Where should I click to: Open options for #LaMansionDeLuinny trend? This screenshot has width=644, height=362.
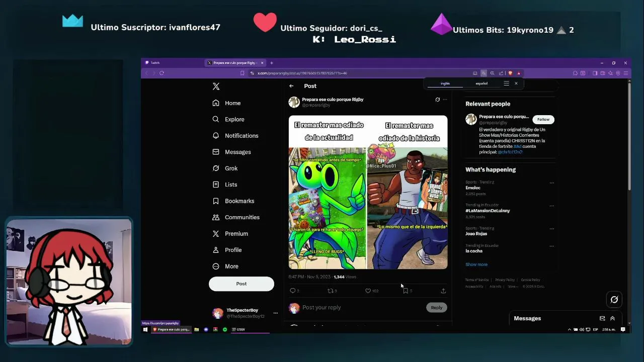point(551,206)
